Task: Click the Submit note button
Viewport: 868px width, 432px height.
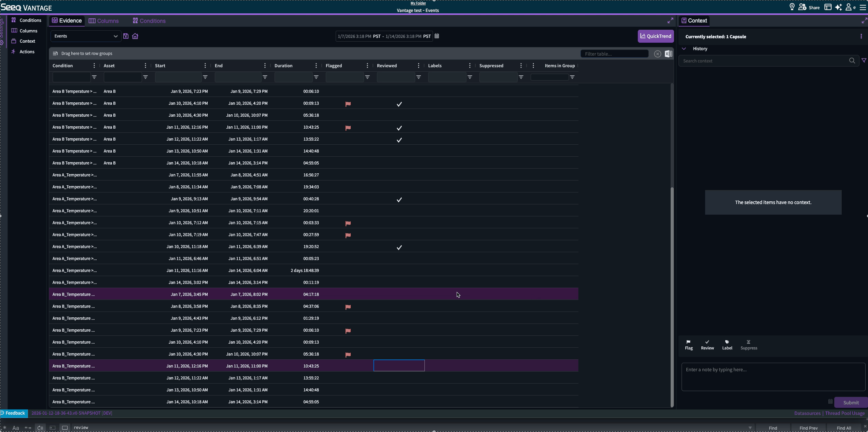Action: point(851,402)
